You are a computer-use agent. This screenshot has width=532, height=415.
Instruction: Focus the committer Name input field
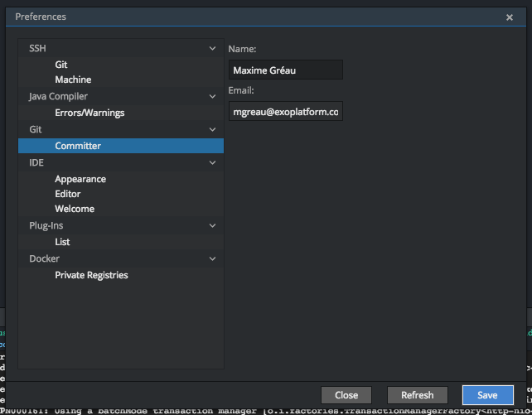click(286, 70)
